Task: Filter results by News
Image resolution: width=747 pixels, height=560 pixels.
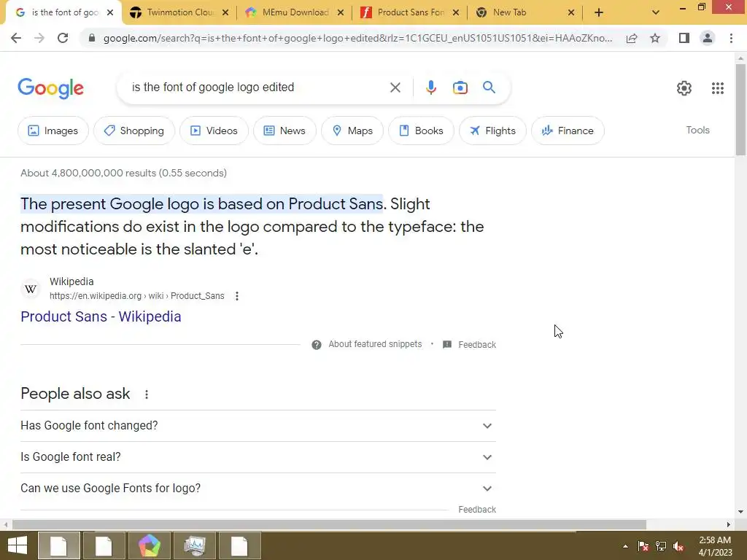Action: point(285,131)
